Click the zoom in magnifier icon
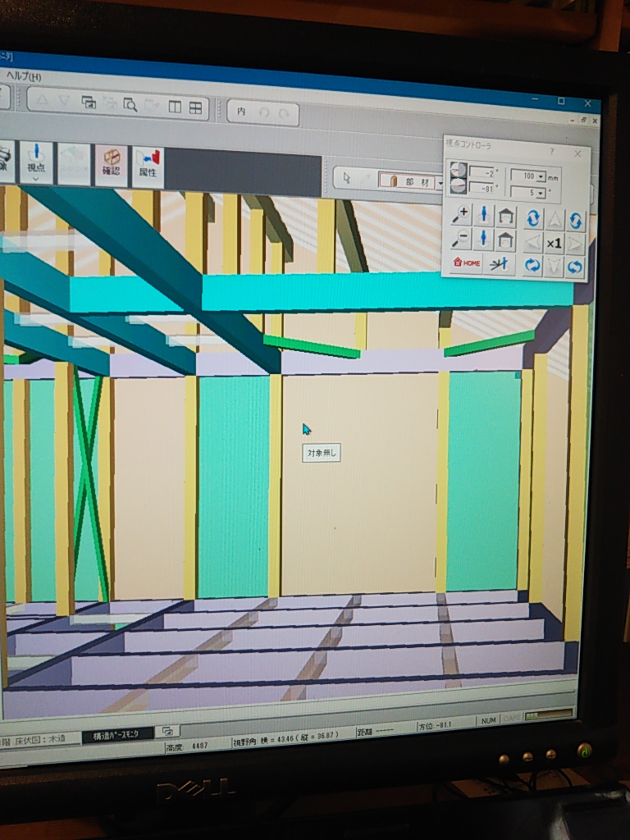The height and width of the screenshot is (840, 630). point(461,215)
